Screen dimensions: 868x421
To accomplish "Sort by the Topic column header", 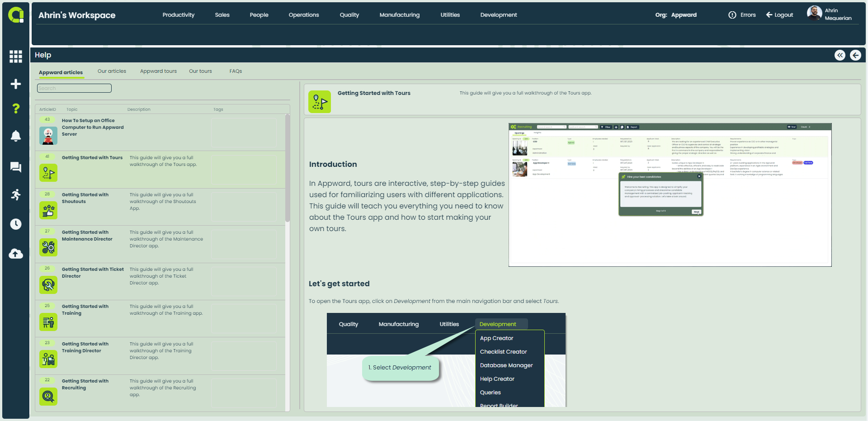I will coord(72,109).
